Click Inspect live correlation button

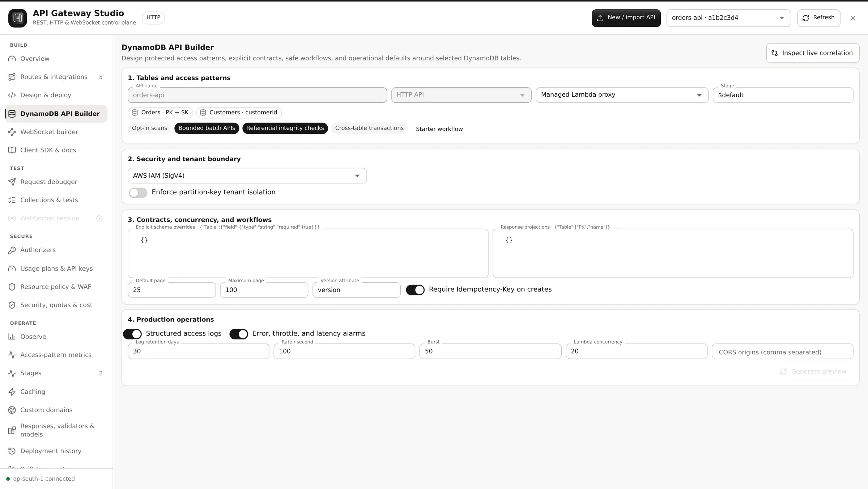(812, 53)
